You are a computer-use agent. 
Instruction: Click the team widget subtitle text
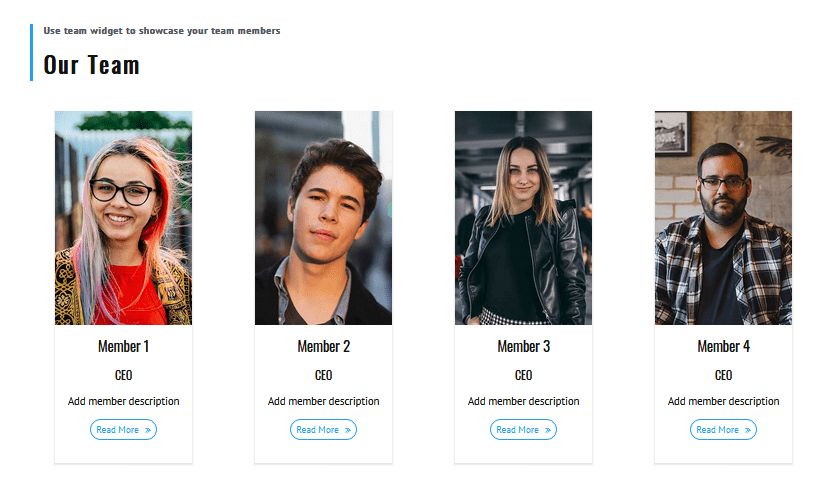point(162,31)
